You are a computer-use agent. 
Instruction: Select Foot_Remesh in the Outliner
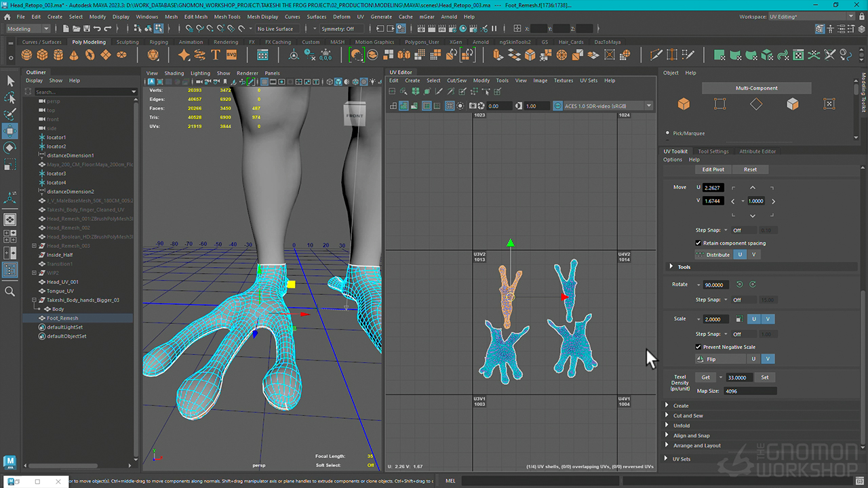[62, 318]
